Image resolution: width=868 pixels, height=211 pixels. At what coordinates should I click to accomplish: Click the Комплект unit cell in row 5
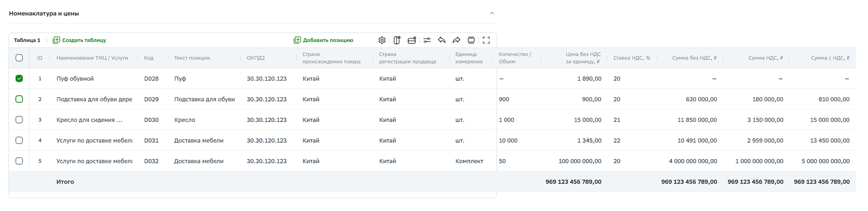pos(469,161)
